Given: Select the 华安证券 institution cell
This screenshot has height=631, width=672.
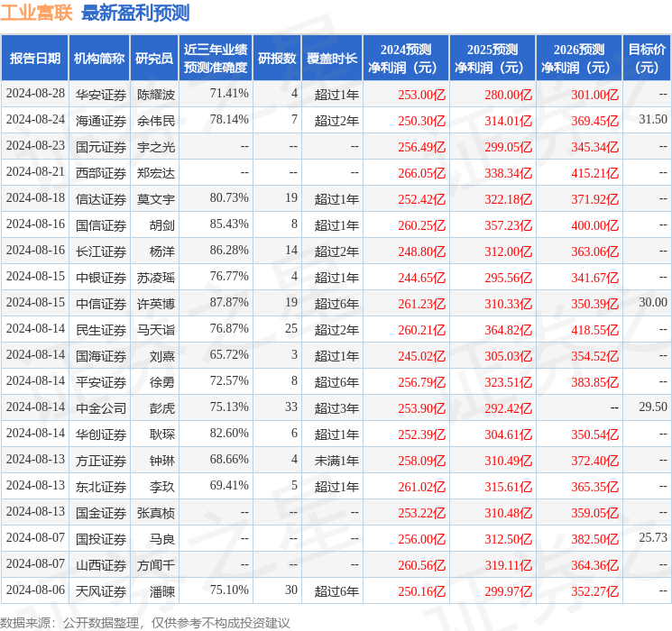Looking at the screenshot, I should 101,95.
